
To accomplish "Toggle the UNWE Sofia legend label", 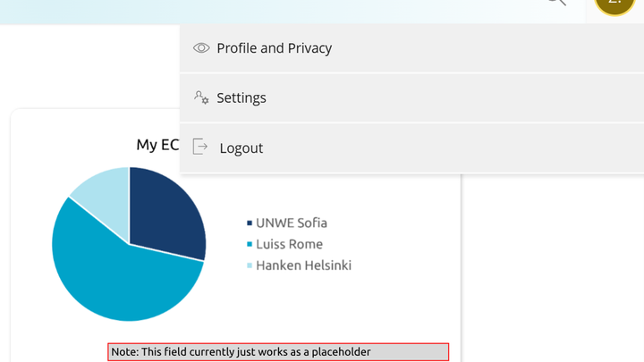I will point(292,223).
